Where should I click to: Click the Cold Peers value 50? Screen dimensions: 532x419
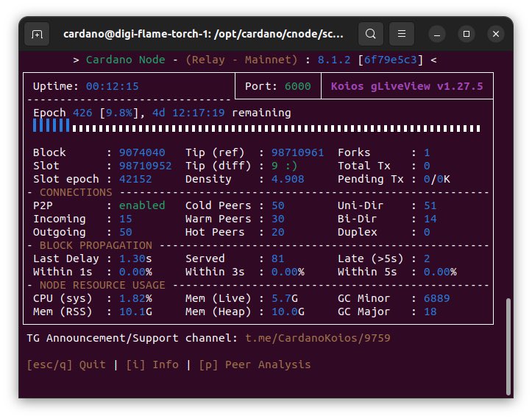[x=278, y=205]
